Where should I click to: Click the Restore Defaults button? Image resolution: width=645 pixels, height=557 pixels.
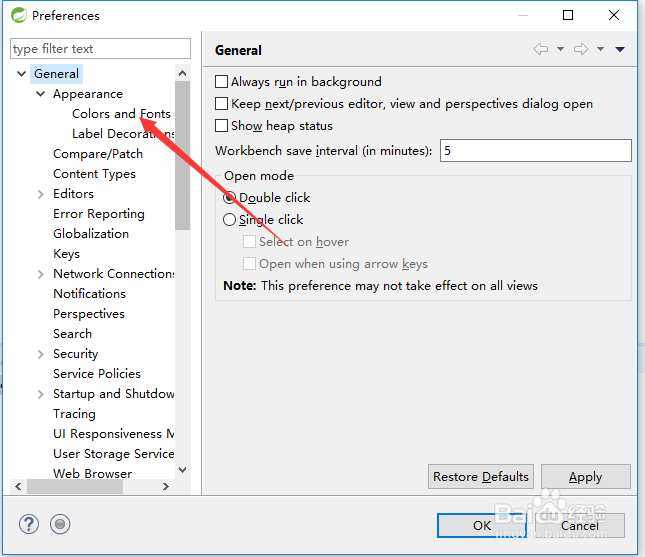coord(481,476)
